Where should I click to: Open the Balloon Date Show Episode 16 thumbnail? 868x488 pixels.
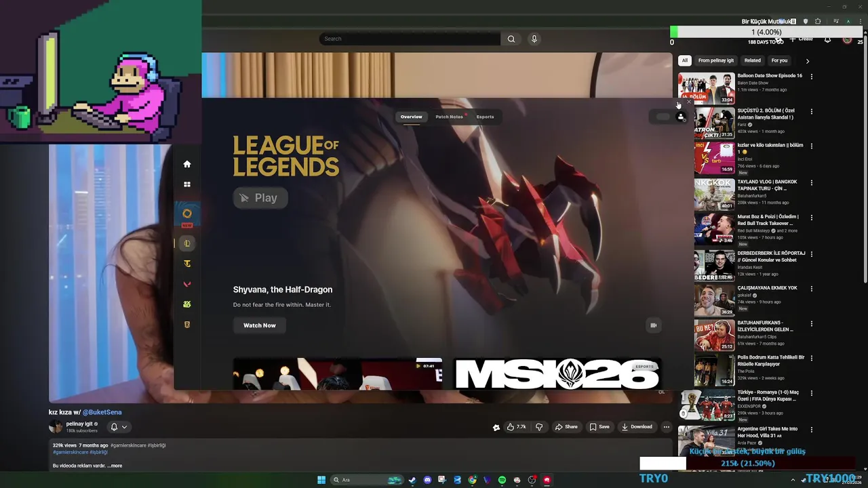tap(706, 88)
